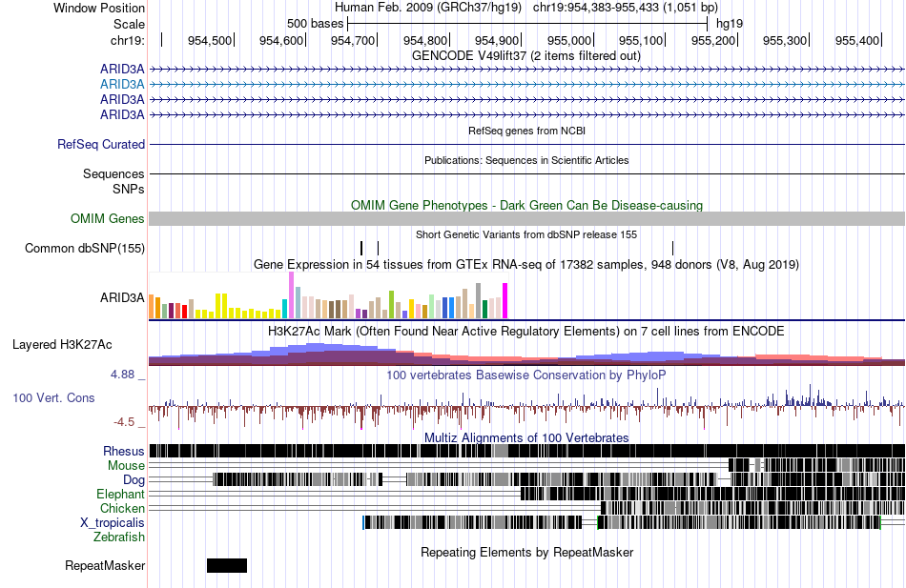The image size is (906, 588).
Task: Click the 954,500 ruler position
Action: click(209, 40)
